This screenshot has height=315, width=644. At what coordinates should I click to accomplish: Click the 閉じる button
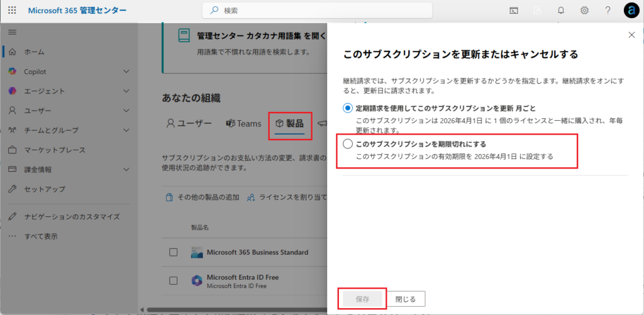click(x=406, y=299)
